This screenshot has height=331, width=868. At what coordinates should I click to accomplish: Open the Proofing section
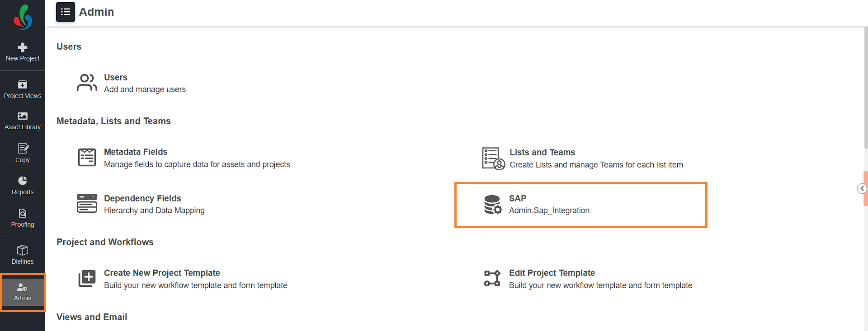coord(23,218)
